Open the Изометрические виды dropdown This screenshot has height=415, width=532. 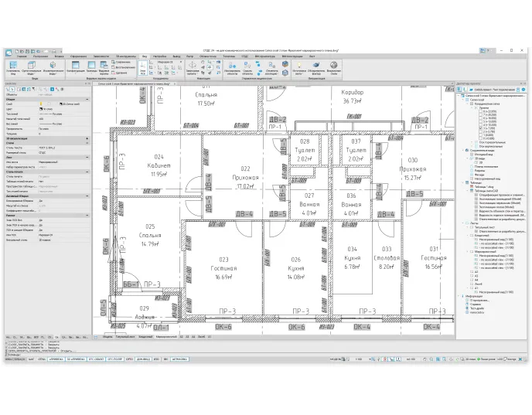coord(53,69)
